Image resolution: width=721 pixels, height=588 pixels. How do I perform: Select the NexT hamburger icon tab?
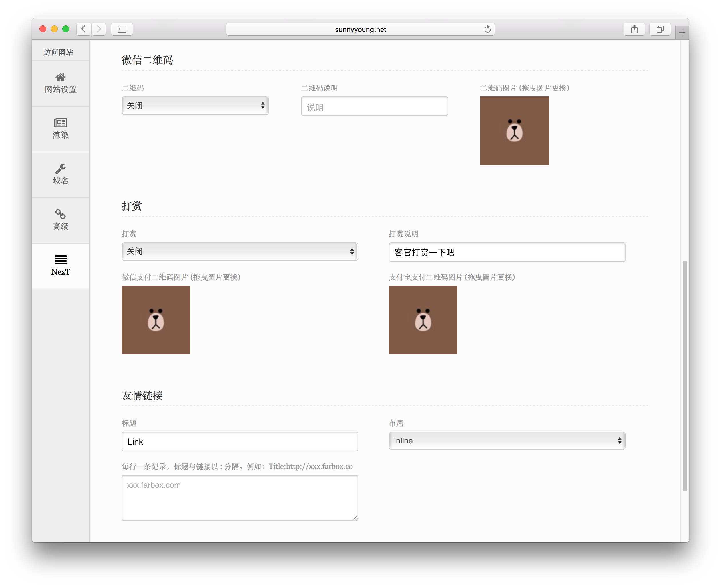(x=60, y=265)
